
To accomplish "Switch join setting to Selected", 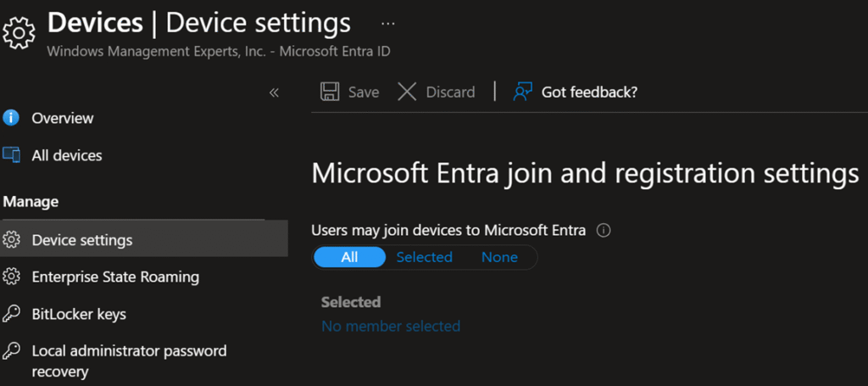I will tap(424, 257).
